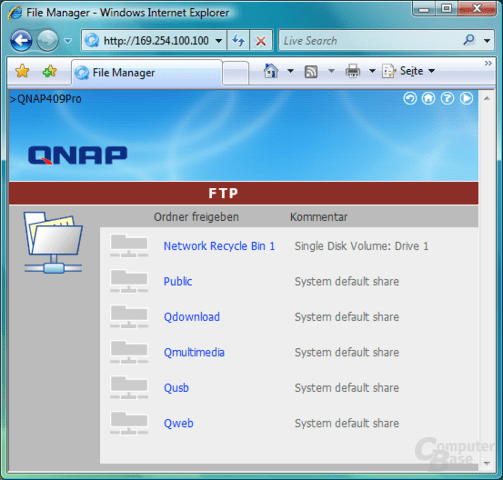This screenshot has width=503, height=480.
Task: Open the QNAP header help icon
Action: coord(447,98)
